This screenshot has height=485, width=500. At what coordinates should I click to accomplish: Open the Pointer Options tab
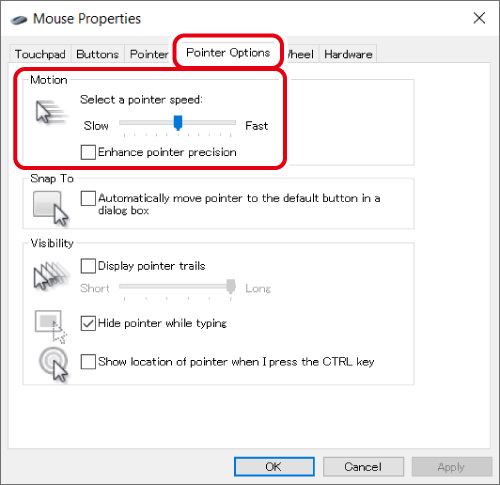pos(228,52)
